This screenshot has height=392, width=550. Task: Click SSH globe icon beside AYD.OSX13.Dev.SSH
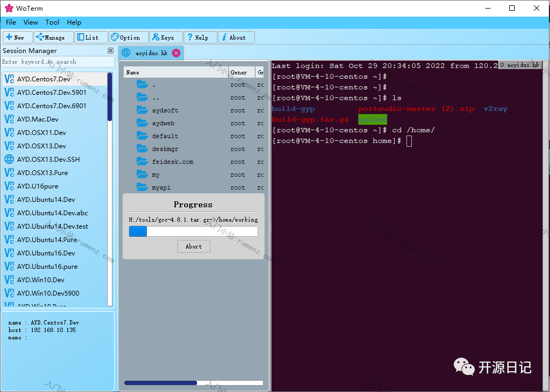click(x=9, y=159)
